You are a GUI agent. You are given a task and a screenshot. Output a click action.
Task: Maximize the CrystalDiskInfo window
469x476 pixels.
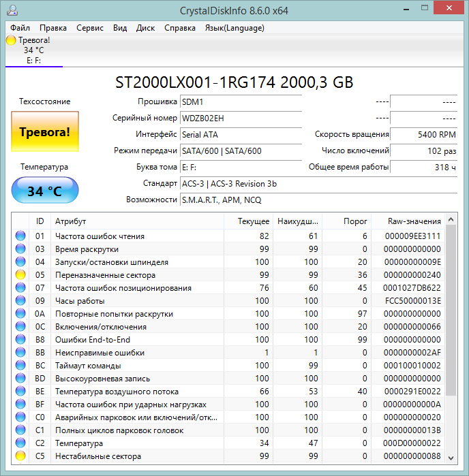425,8
